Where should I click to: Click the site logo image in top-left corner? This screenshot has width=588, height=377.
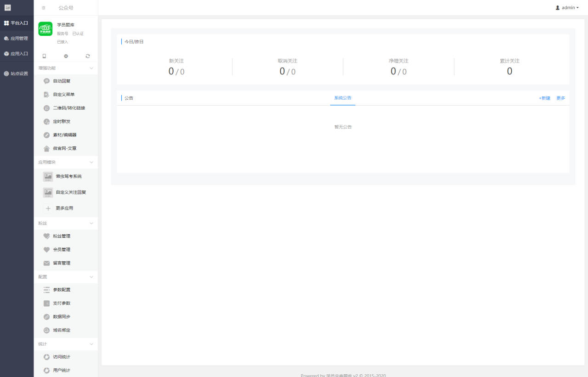click(x=7, y=7)
